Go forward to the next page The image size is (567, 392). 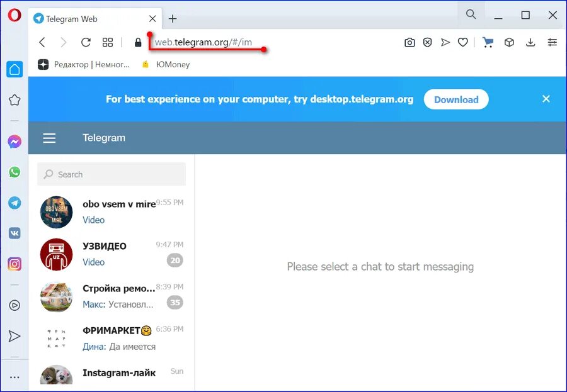pos(64,42)
